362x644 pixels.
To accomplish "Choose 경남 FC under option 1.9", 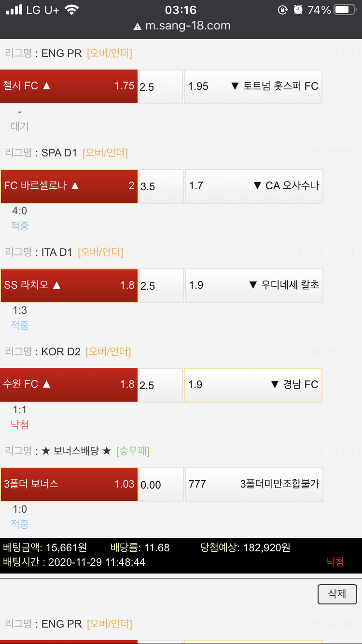I will (253, 385).
